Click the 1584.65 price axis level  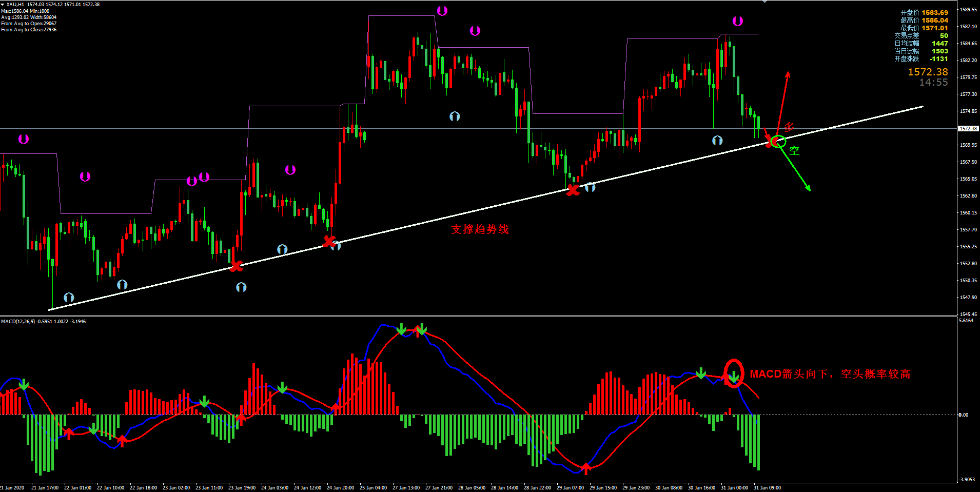point(968,44)
